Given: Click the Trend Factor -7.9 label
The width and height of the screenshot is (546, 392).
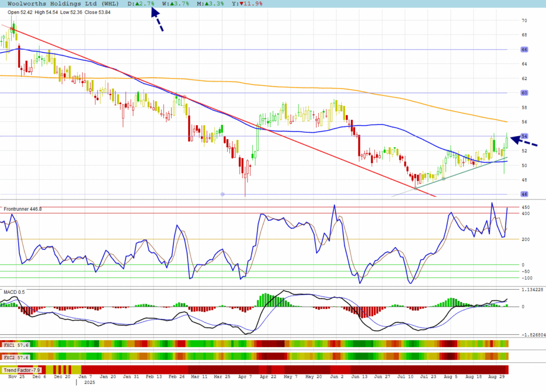Looking at the screenshot, I should (21, 370).
